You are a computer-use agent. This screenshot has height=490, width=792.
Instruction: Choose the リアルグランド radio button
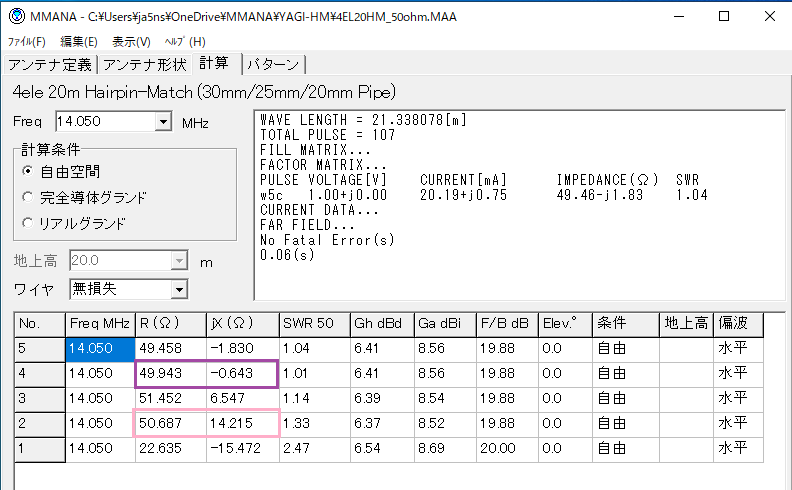[28, 223]
